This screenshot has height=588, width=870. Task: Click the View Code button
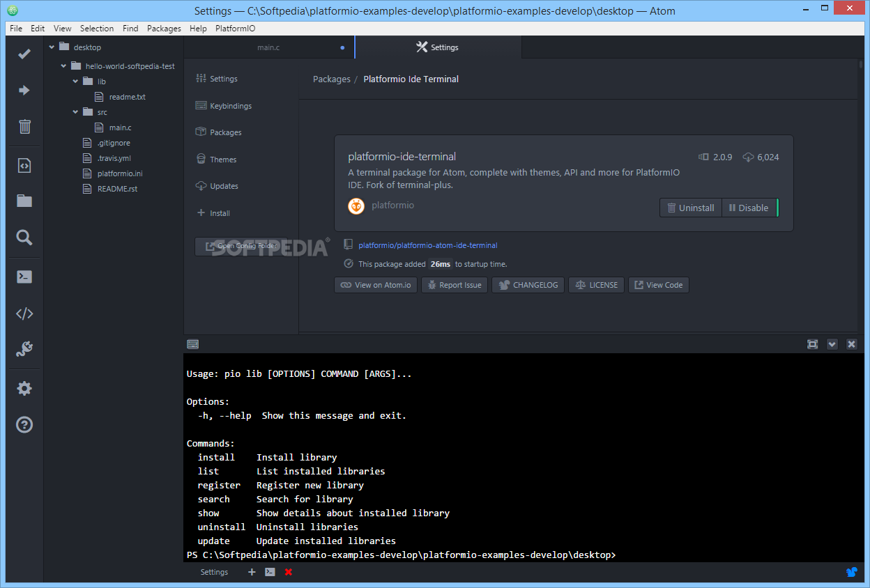(x=659, y=285)
